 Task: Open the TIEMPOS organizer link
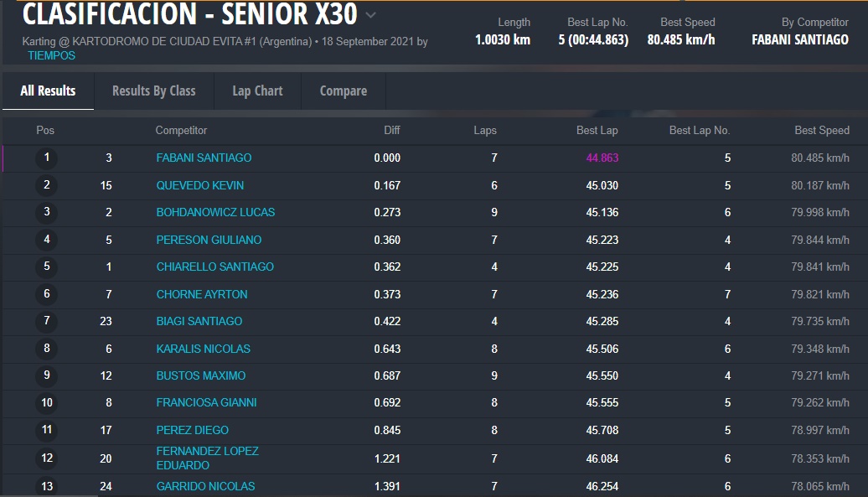point(51,55)
